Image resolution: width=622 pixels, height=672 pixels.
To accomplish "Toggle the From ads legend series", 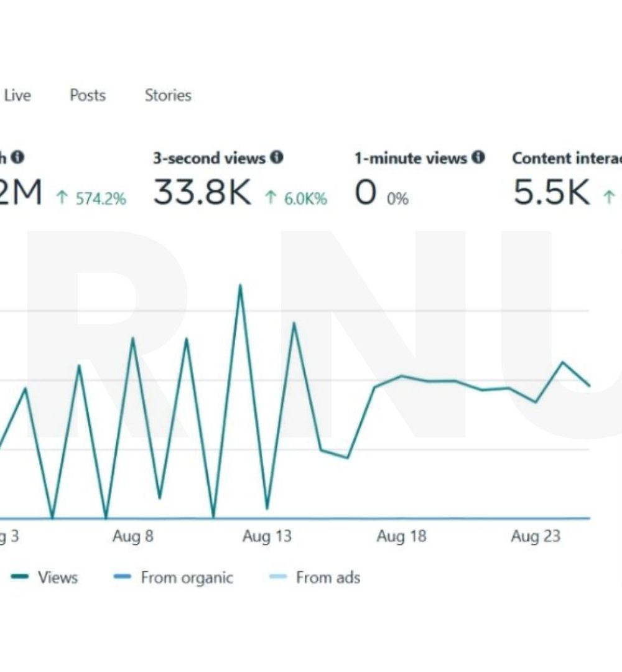I will tap(315, 577).
